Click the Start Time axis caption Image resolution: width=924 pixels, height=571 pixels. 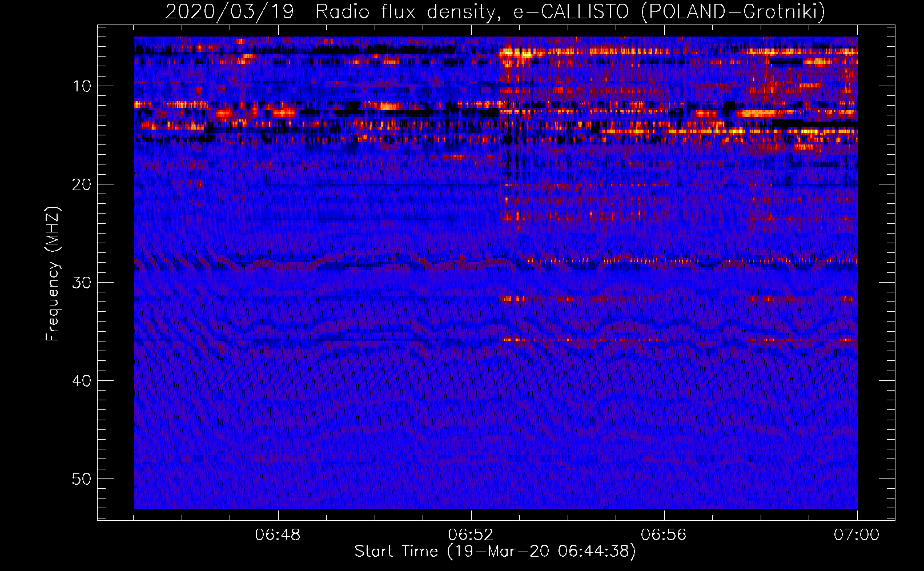click(x=495, y=552)
